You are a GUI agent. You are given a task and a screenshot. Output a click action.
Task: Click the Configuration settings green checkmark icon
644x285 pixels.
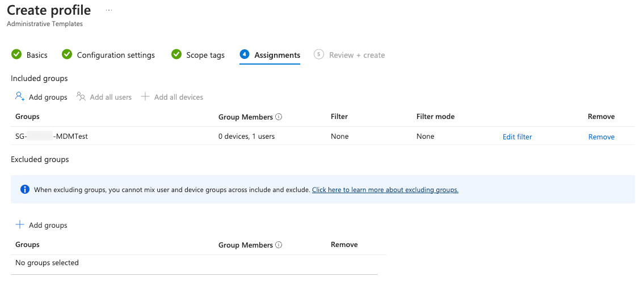click(x=67, y=54)
